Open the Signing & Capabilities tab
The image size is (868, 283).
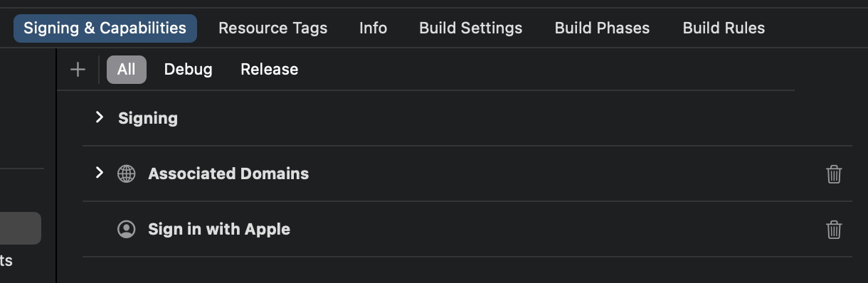[x=105, y=28]
